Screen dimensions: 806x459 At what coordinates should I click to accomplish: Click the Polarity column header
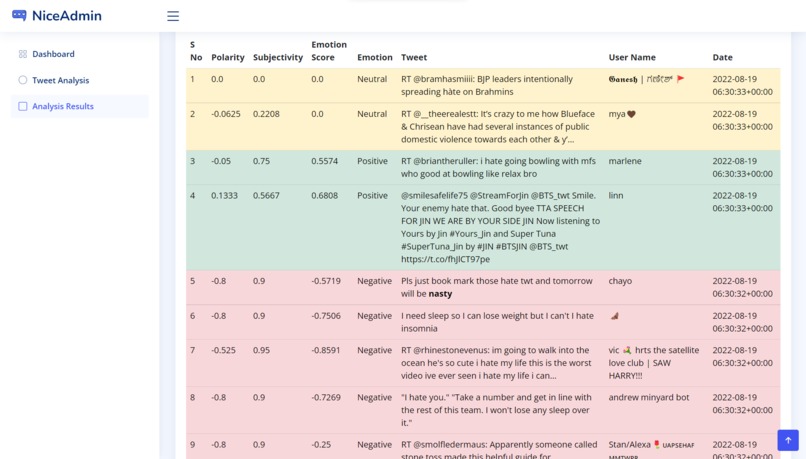(x=228, y=57)
